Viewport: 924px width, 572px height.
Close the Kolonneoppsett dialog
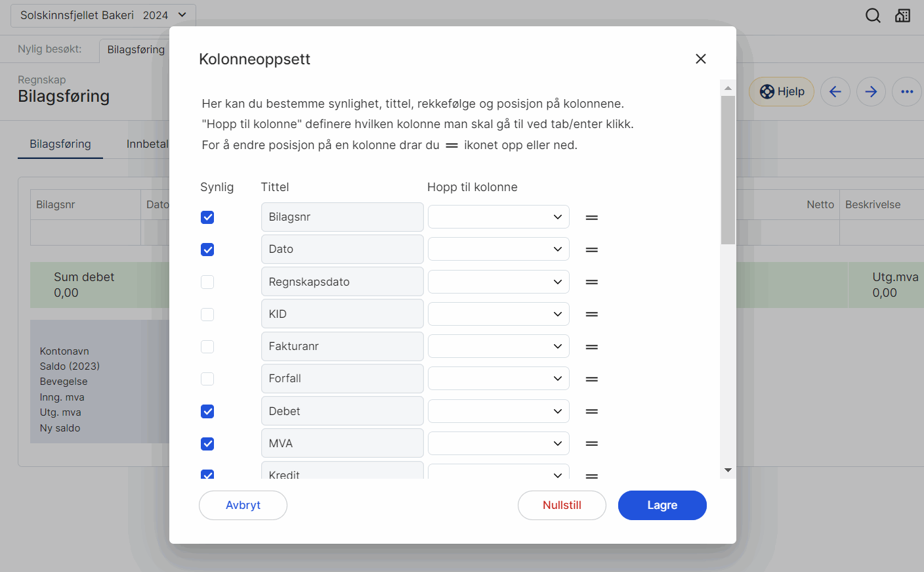click(x=701, y=59)
